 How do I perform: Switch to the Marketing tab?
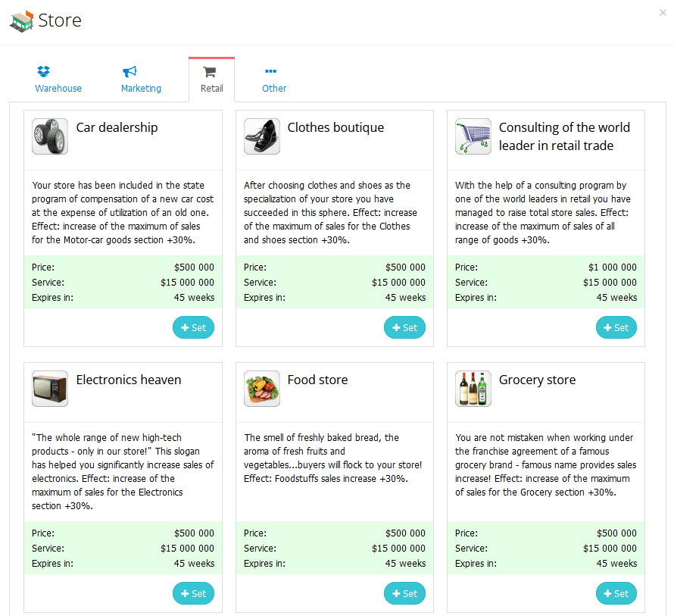141,80
